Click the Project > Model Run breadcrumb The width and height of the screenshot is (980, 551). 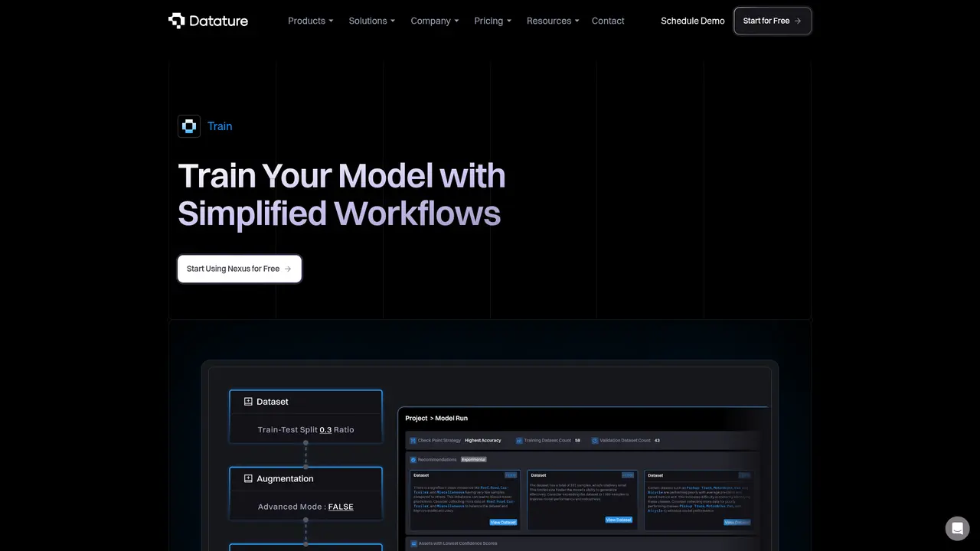(436, 419)
